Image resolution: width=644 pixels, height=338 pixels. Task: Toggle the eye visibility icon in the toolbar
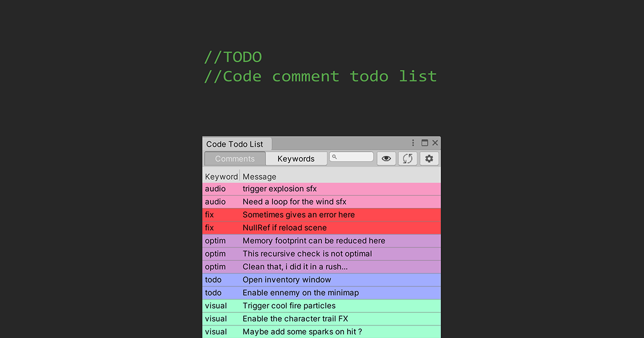(386, 158)
